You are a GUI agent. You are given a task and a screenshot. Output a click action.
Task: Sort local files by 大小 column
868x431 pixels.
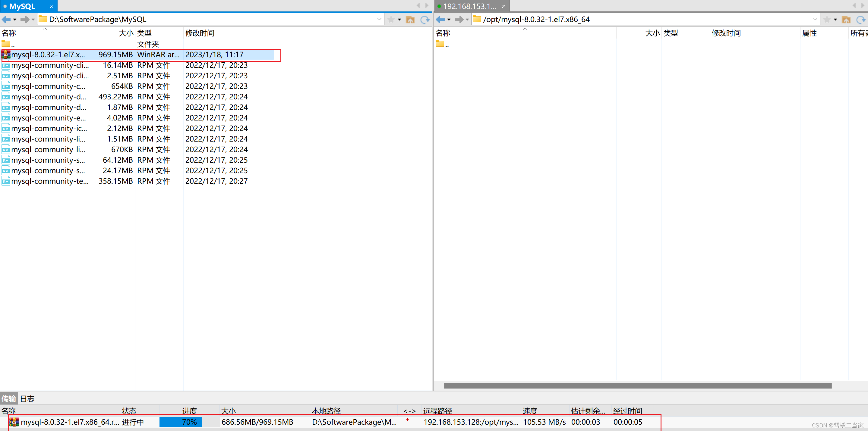tap(112, 33)
